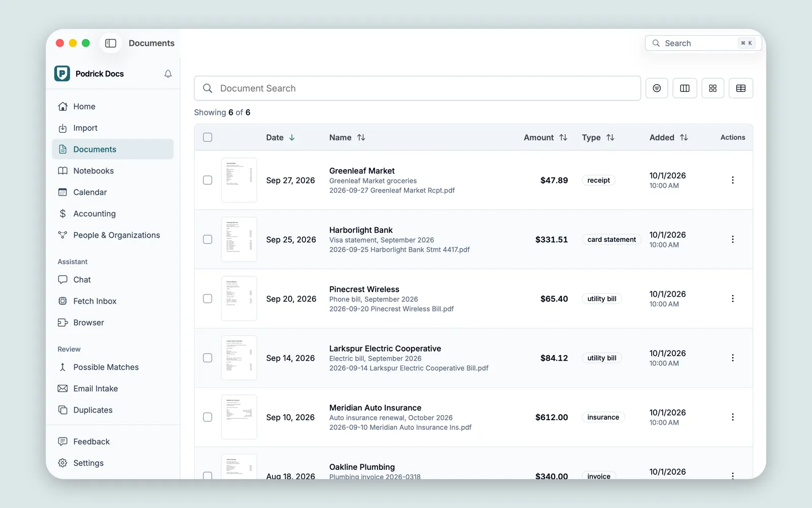This screenshot has width=812, height=508.
Task: Sort by the Date column
Action: coord(280,137)
